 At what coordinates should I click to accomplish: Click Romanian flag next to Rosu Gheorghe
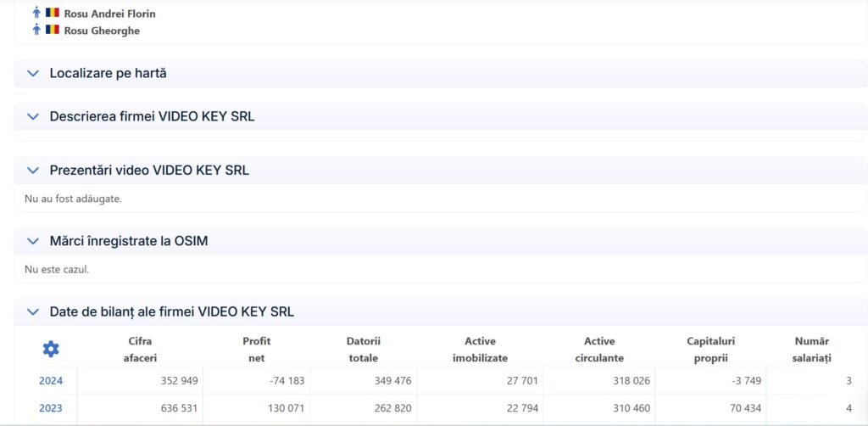pos(53,30)
